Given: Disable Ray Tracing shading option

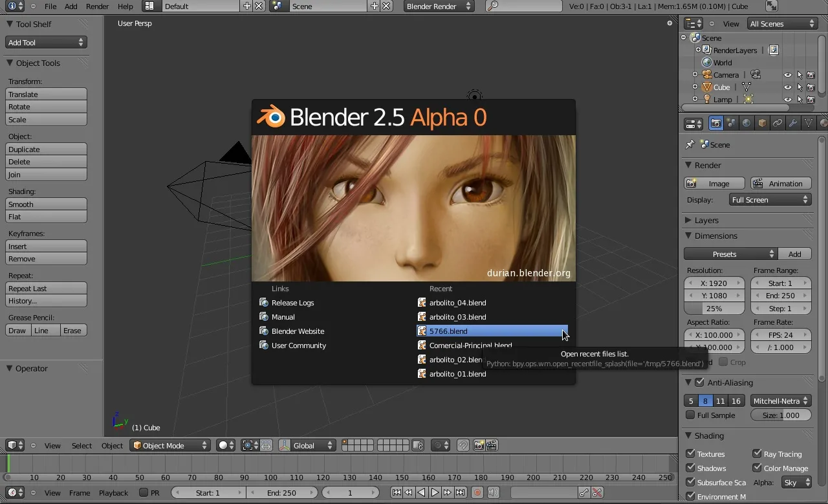Looking at the screenshot, I should click(x=758, y=454).
